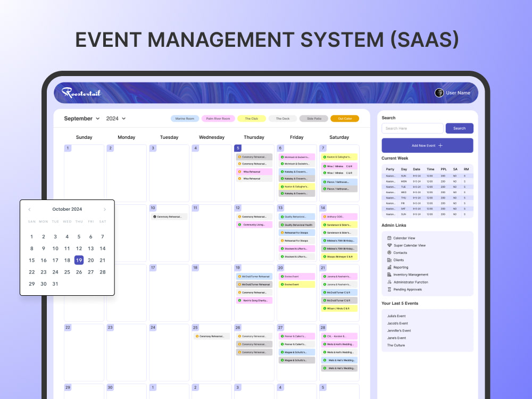Click the Administrator Function user icon
Viewport: 532px width, 399px height.
click(x=389, y=282)
